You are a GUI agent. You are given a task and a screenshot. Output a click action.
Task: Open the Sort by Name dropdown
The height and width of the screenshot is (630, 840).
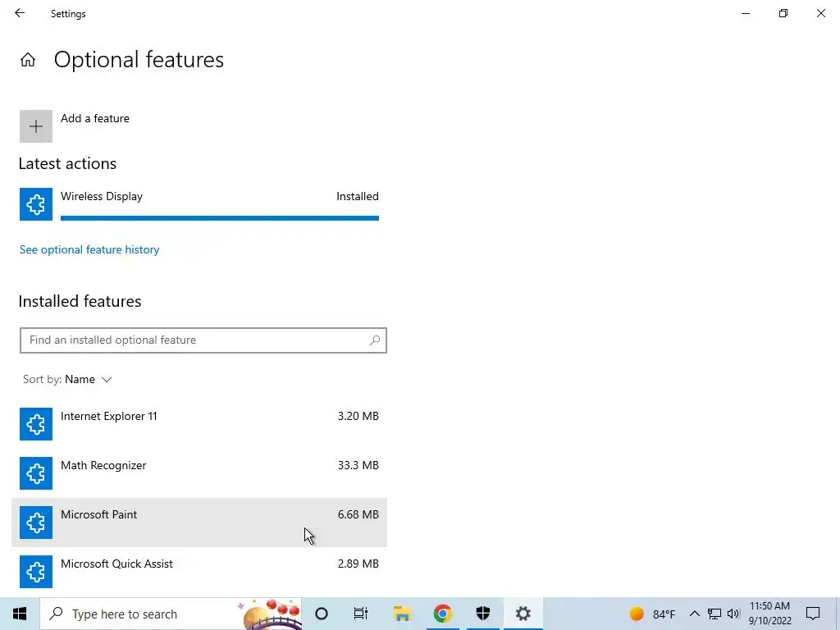[67, 379]
